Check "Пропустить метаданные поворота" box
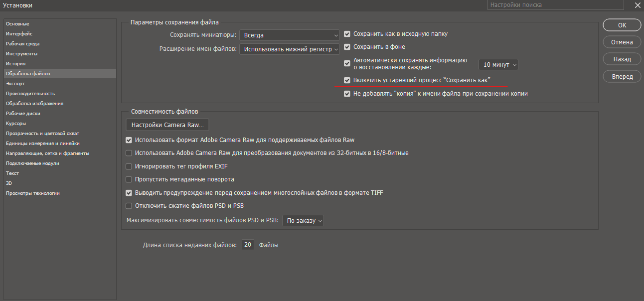Viewport: 644px width, 301px height. (129, 179)
